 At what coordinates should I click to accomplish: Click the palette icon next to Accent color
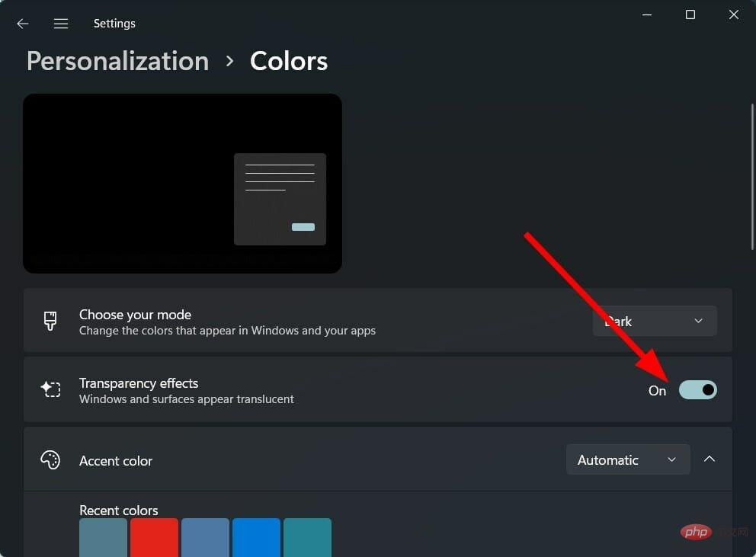50,459
